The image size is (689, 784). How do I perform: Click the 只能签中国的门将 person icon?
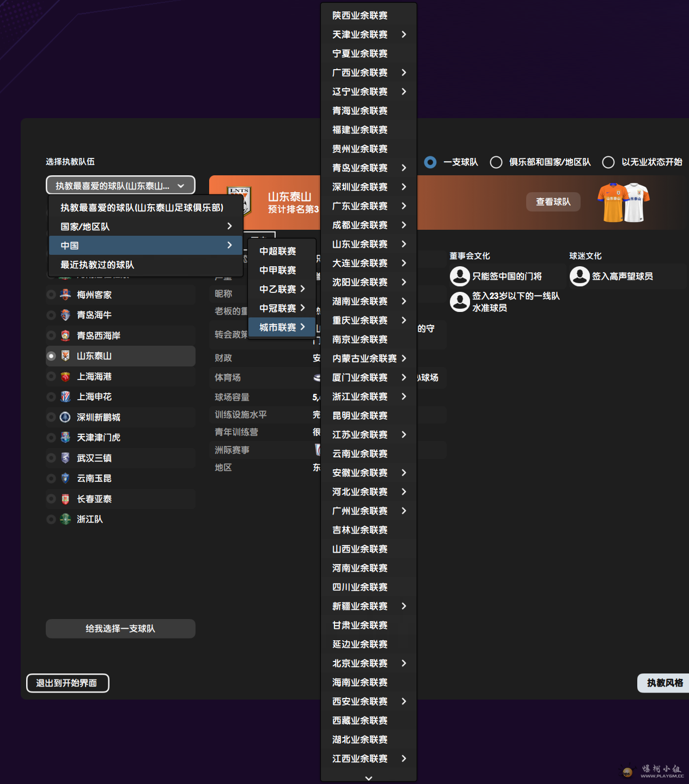(x=460, y=276)
